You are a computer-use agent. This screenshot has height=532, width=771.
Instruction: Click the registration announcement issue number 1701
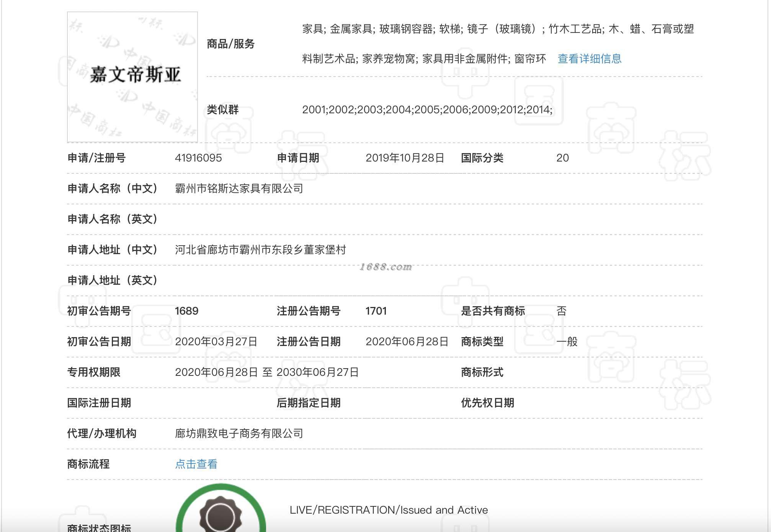(x=376, y=311)
